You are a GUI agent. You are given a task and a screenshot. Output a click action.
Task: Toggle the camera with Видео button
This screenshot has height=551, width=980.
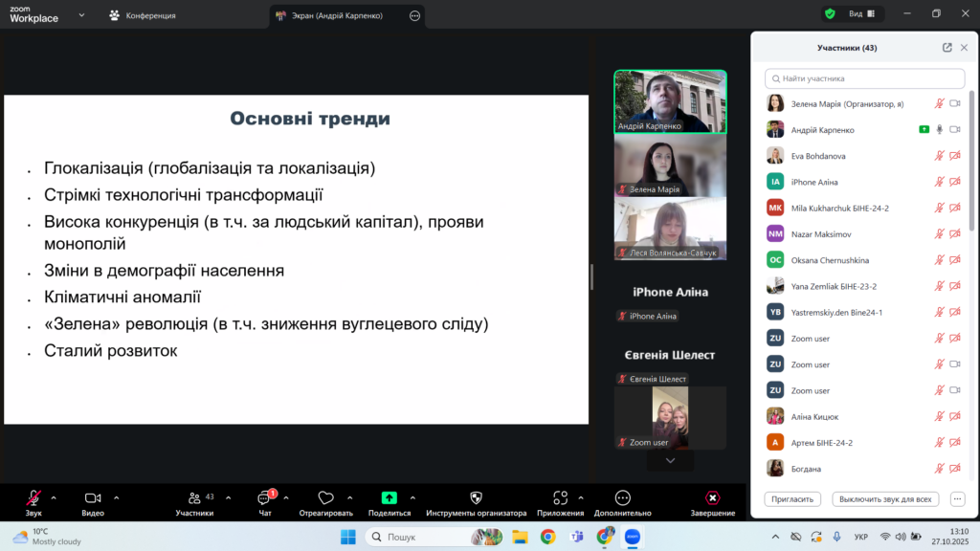click(93, 498)
